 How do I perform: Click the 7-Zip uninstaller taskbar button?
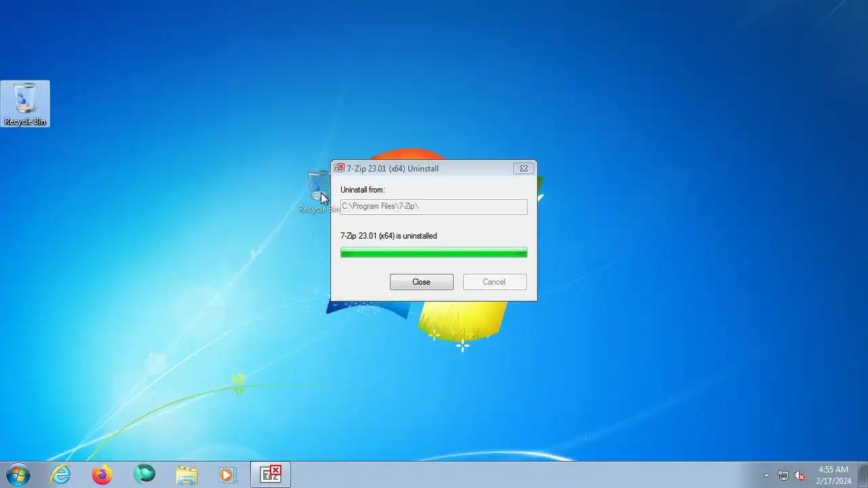pyautogui.click(x=271, y=474)
